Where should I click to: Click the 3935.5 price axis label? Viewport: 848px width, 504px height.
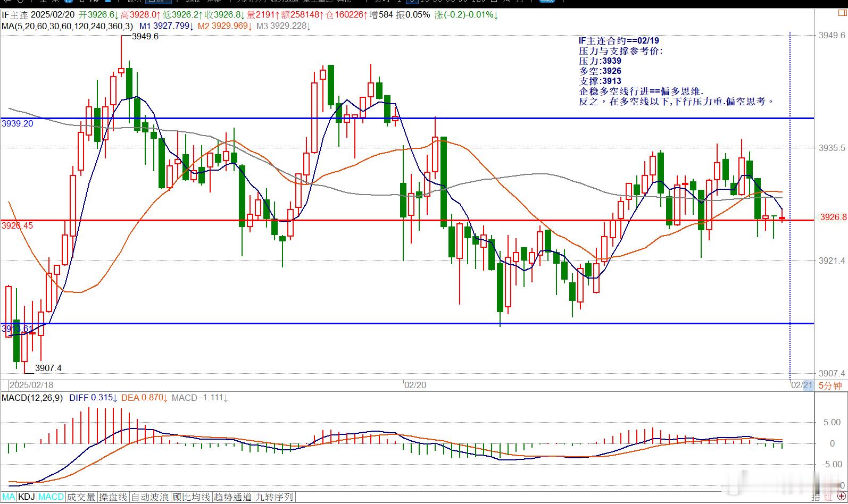832,148
